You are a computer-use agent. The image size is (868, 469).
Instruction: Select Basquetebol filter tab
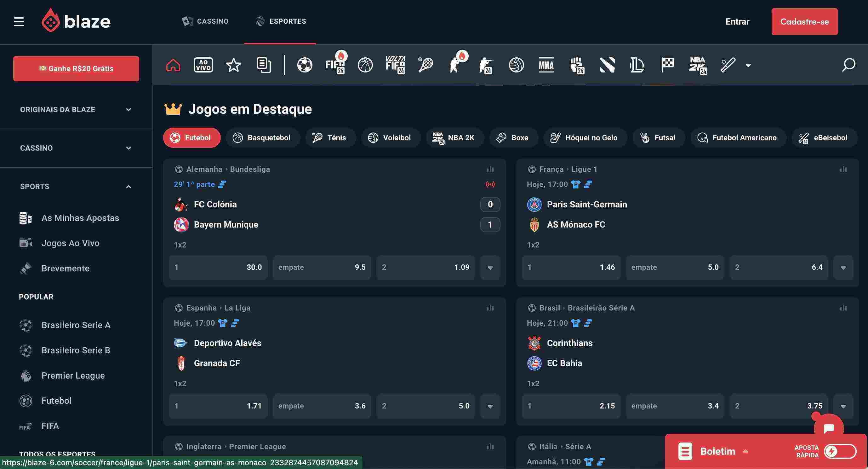coord(262,137)
